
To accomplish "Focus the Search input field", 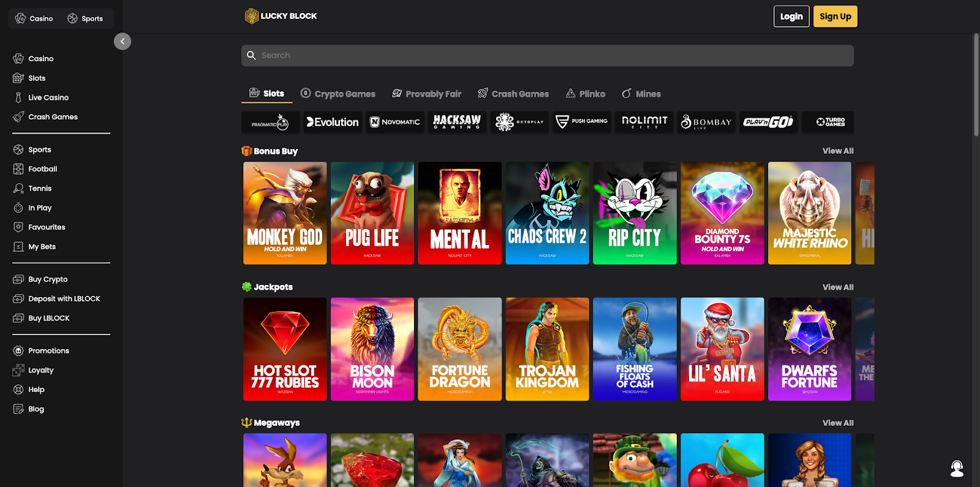I will tap(548, 55).
